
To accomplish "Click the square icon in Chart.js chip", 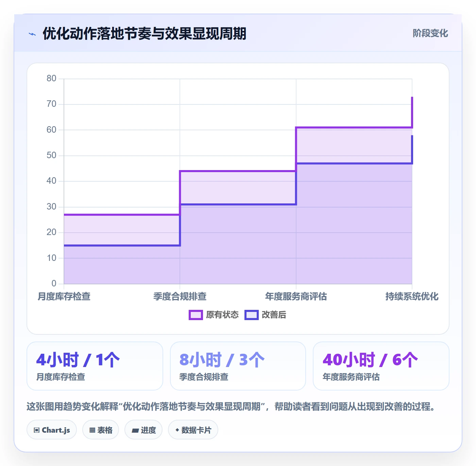I will coord(37,430).
